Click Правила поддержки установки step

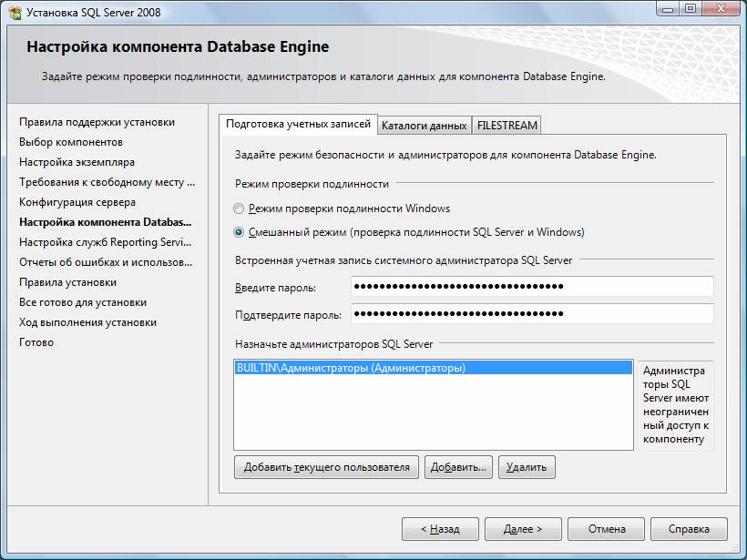(x=97, y=122)
